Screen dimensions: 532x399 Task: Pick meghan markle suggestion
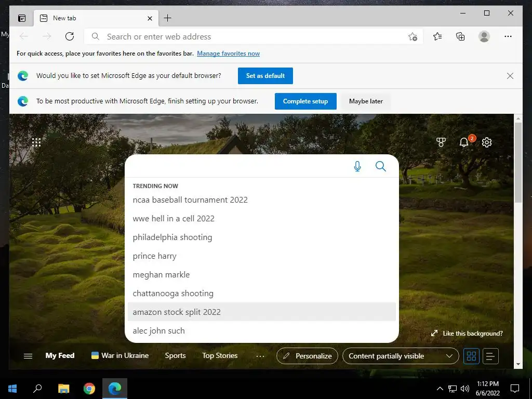coord(262,274)
